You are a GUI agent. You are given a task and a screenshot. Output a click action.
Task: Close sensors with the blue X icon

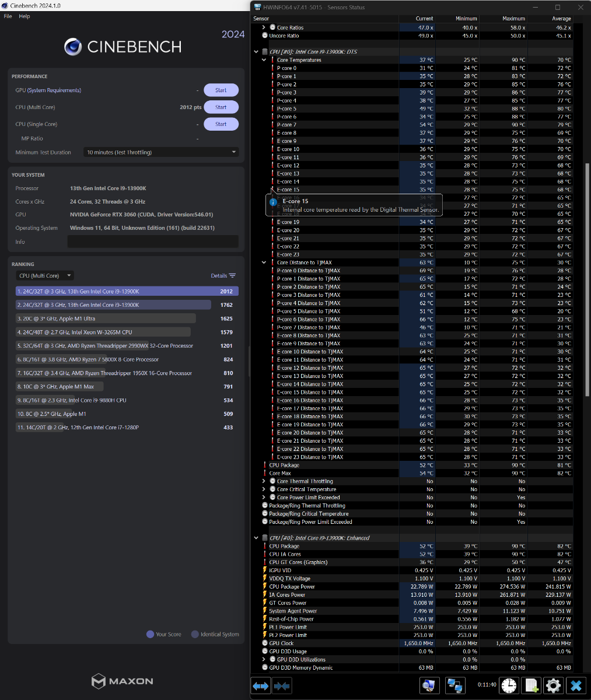point(576,685)
